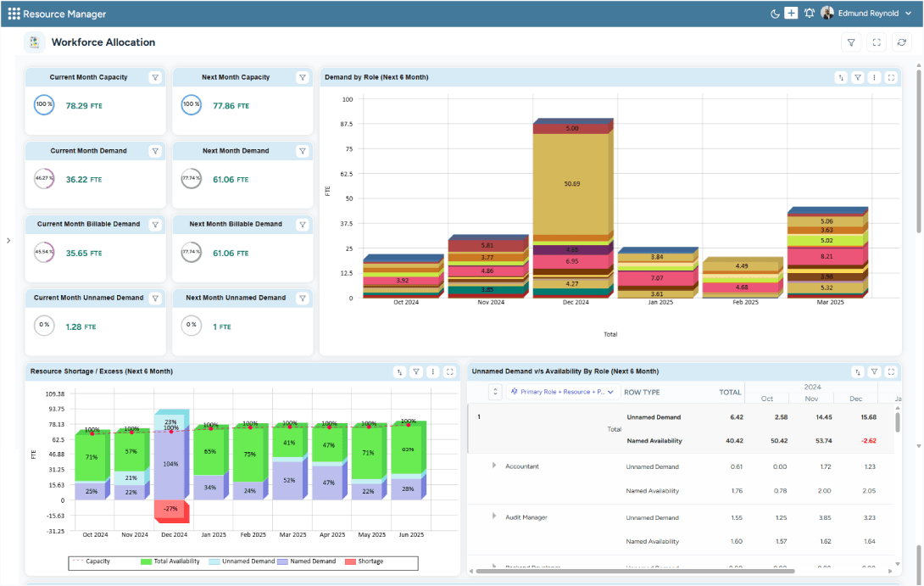
Task: Click the plus add button in header
Action: click(792, 13)
